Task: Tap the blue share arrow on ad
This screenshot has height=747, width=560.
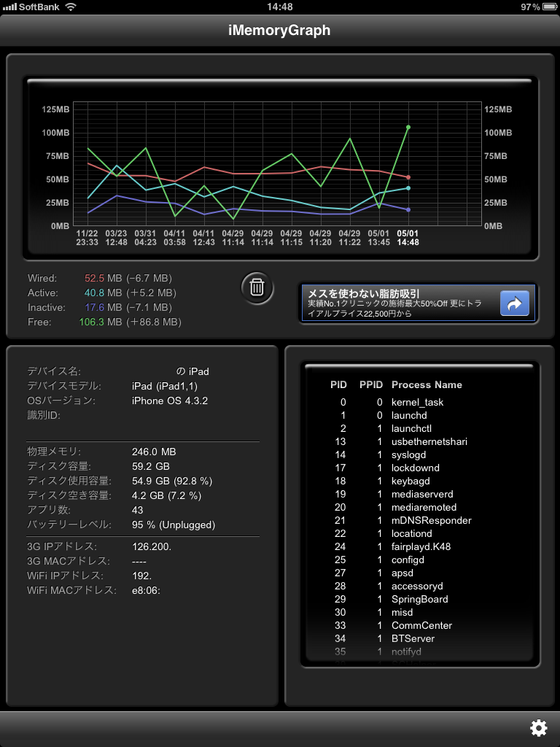Action: 514,303
